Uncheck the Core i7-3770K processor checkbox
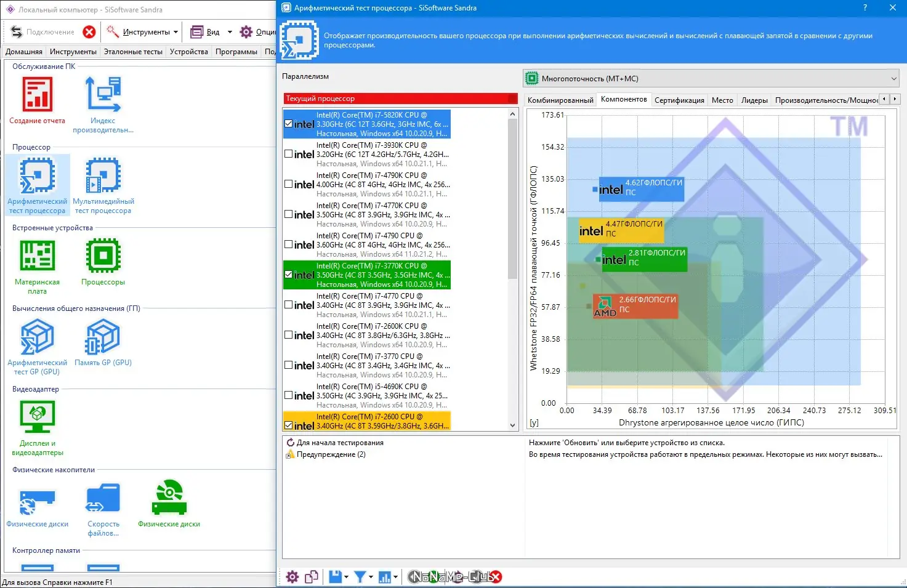 point(289,275)
